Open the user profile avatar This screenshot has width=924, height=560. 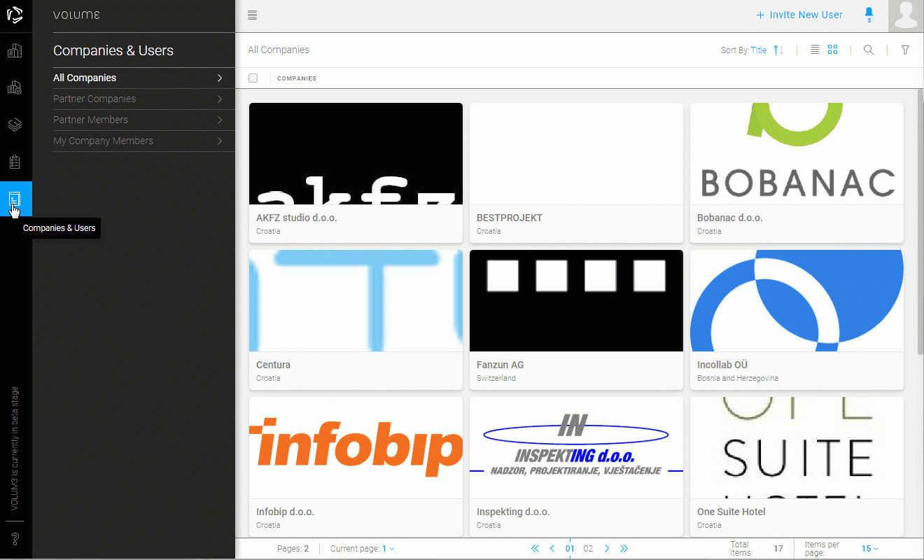906,16
